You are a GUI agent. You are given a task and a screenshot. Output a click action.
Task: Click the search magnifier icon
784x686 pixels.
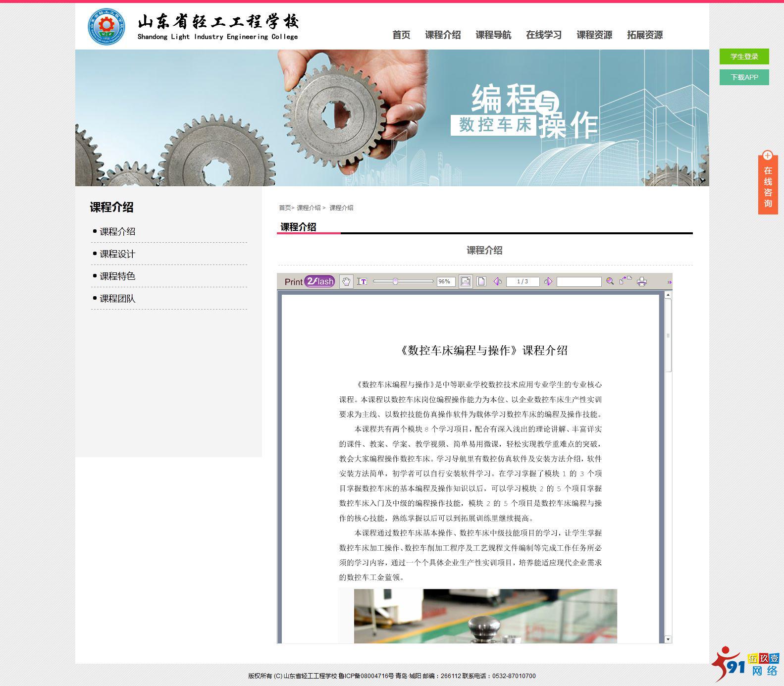click(610, 281)
